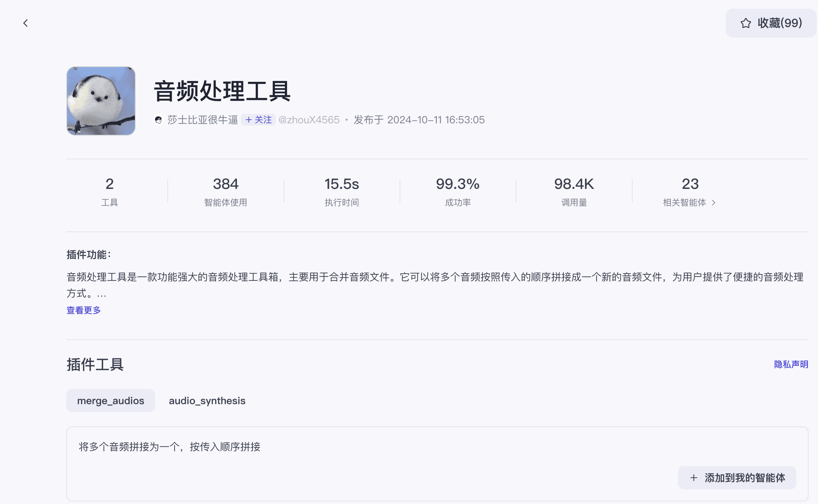Follow author with 关注 button
The height and width of the screenshot is (504, 818).
tap(258, 120)
